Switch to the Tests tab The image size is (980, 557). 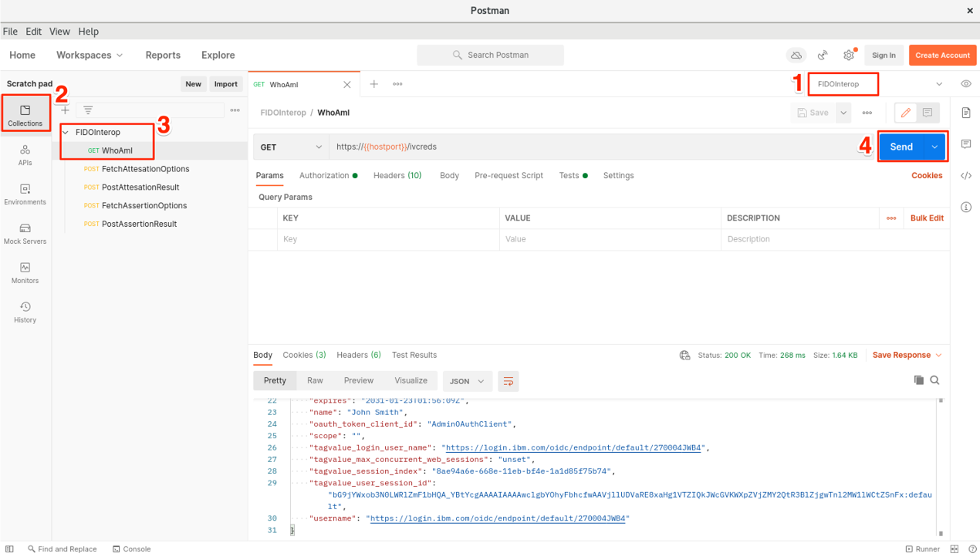point(573,176)
